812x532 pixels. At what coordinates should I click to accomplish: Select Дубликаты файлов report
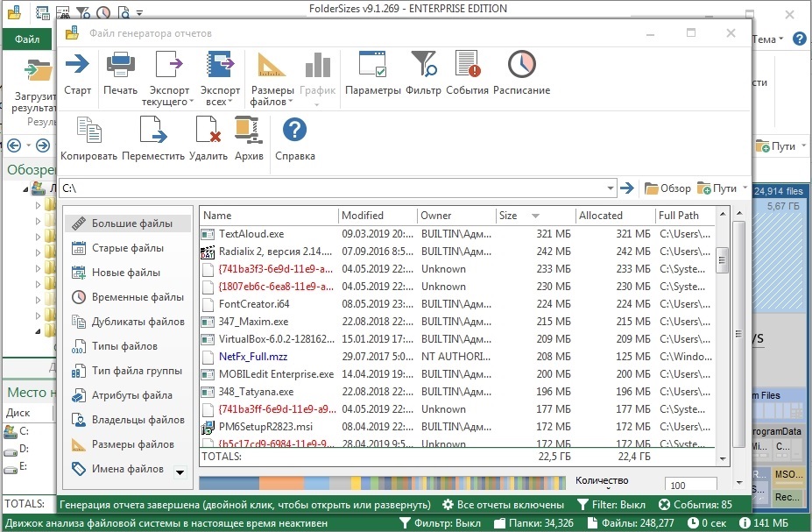pyautogui.click(x=128, y=322)
